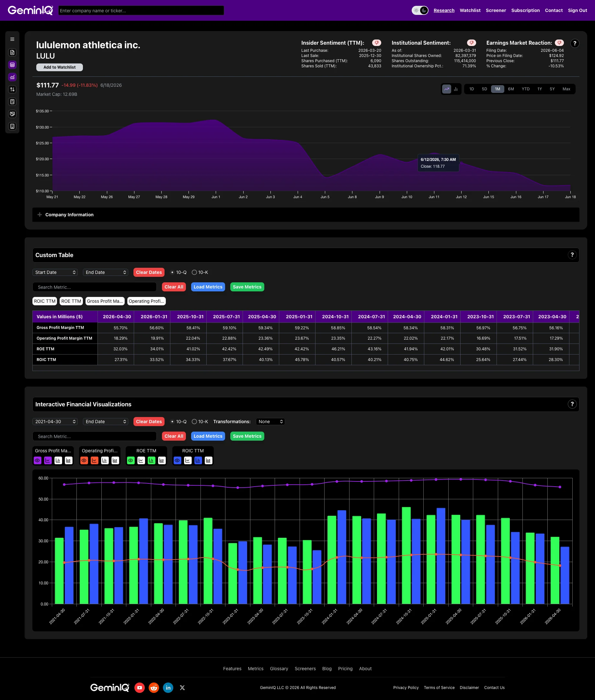The image size is (595, 700).
Task: Open GeminIQ Reddit icon in footer
Action: coord(154,687)
